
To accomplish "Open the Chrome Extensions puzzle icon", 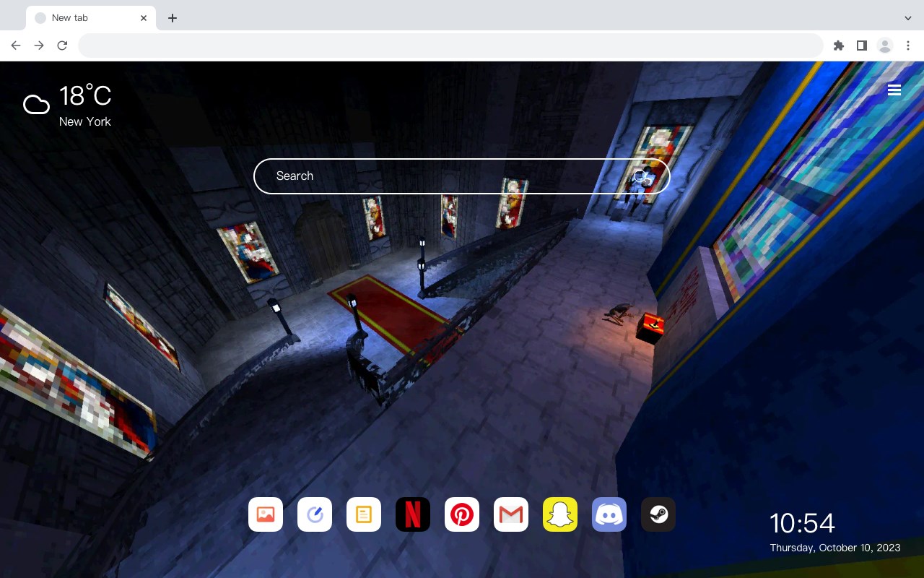I will tap(839, 46).
